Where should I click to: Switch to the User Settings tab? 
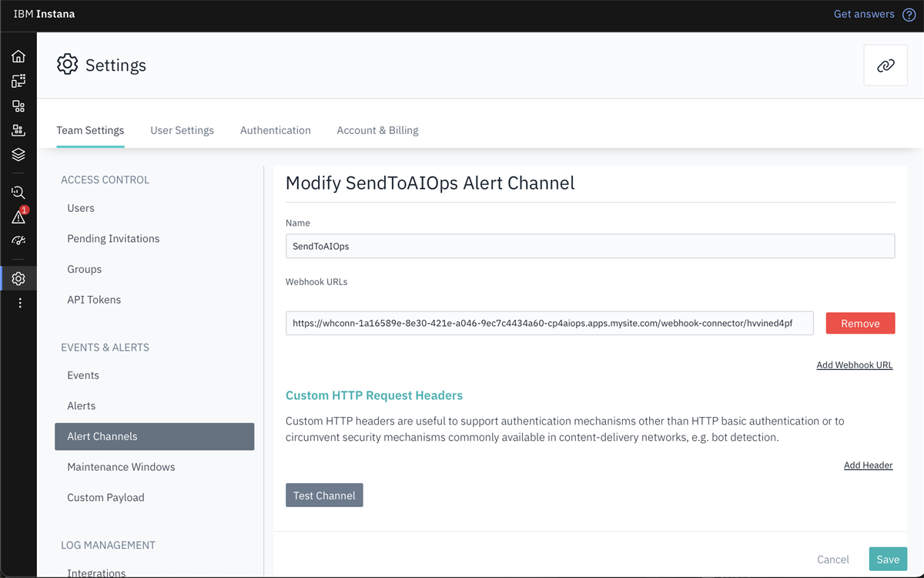click(182, 130)
